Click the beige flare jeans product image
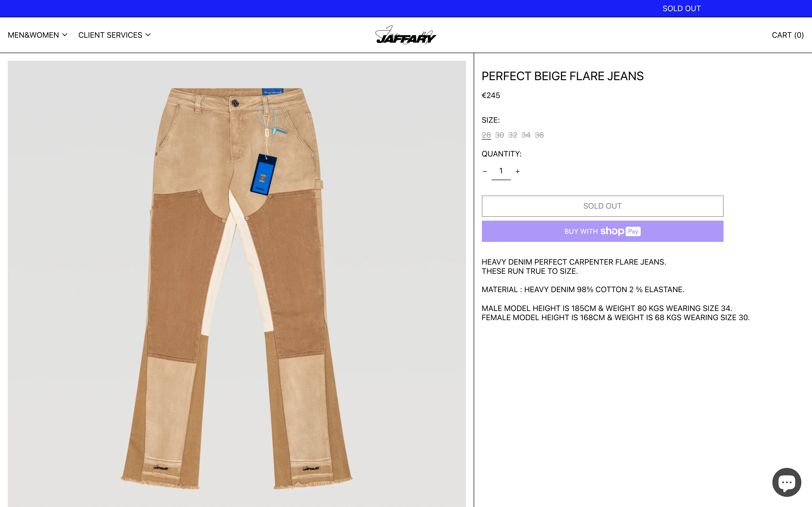 pos(237,284)
